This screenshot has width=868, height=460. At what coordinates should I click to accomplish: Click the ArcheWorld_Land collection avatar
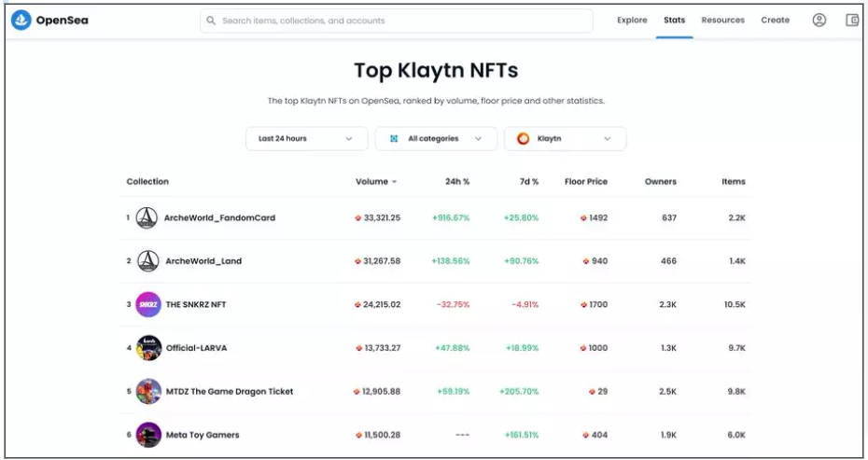[147, 261]
